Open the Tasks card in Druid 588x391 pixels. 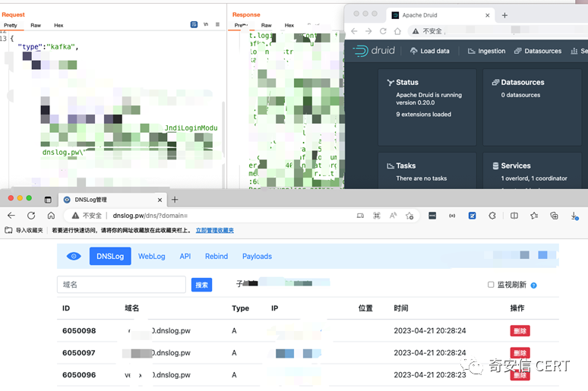427,171
